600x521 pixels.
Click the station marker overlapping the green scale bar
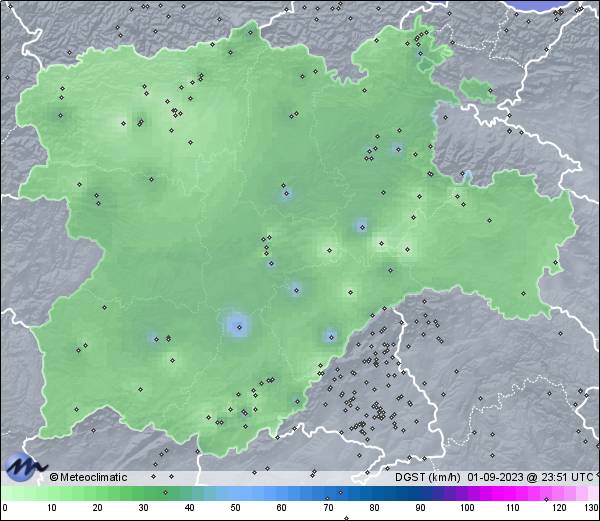165,492
